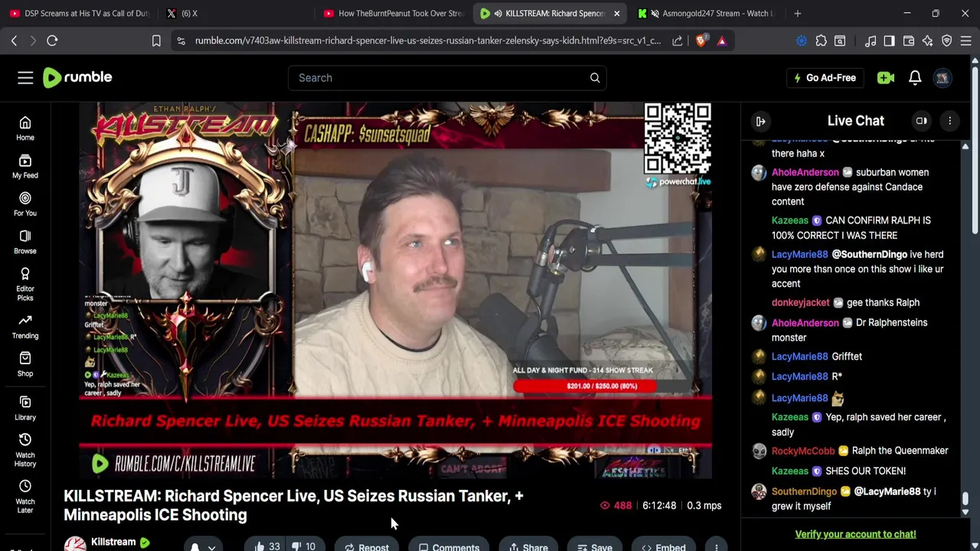
Task: Toggle the browser sidebar panel
Action: (x=889, y=41)
